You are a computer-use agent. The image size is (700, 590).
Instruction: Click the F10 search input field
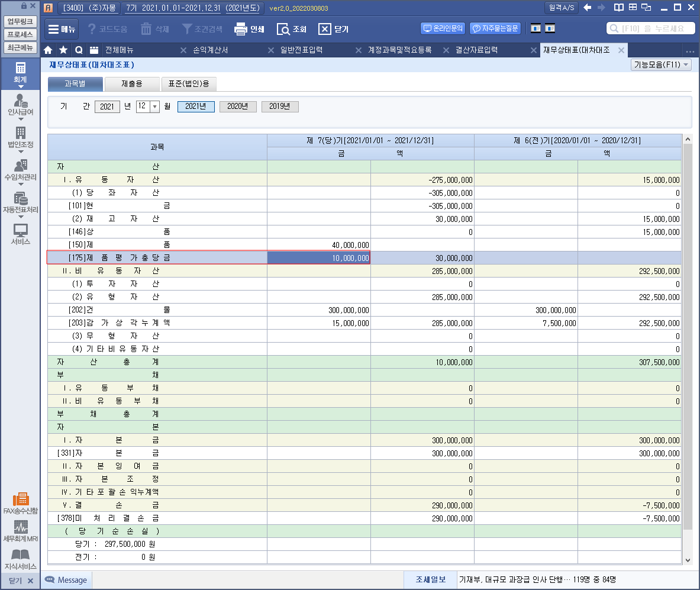point(651,28)
